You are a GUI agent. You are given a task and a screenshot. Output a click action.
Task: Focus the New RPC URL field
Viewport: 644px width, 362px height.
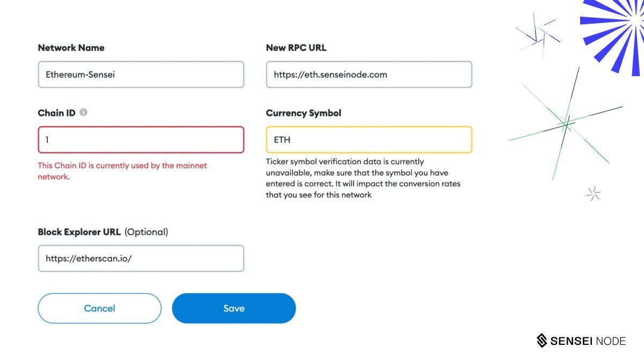coord(369,75)
